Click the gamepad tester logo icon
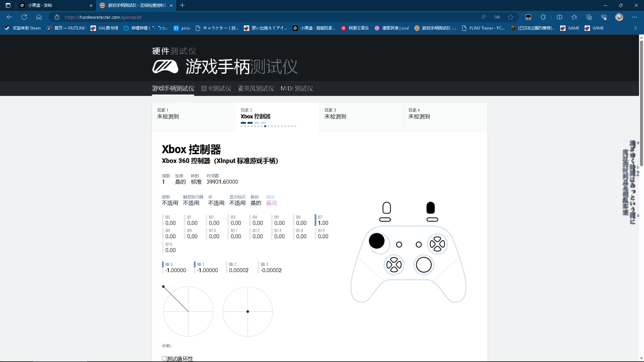644x362 pixels. tap(165, 67)
